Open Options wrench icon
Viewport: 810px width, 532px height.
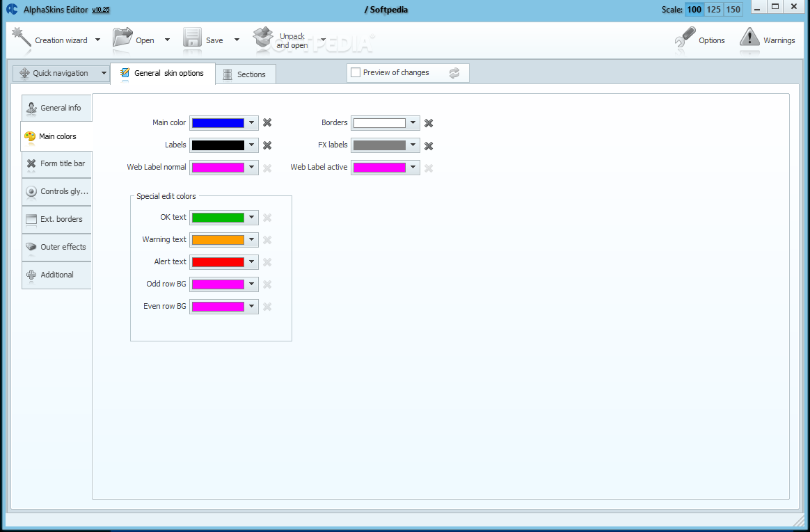[685, 39]
